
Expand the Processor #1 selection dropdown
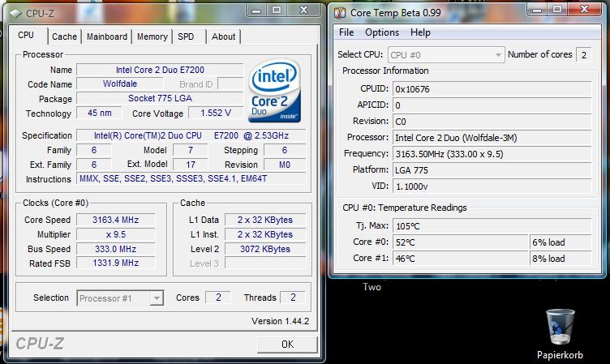click(157, 298)
